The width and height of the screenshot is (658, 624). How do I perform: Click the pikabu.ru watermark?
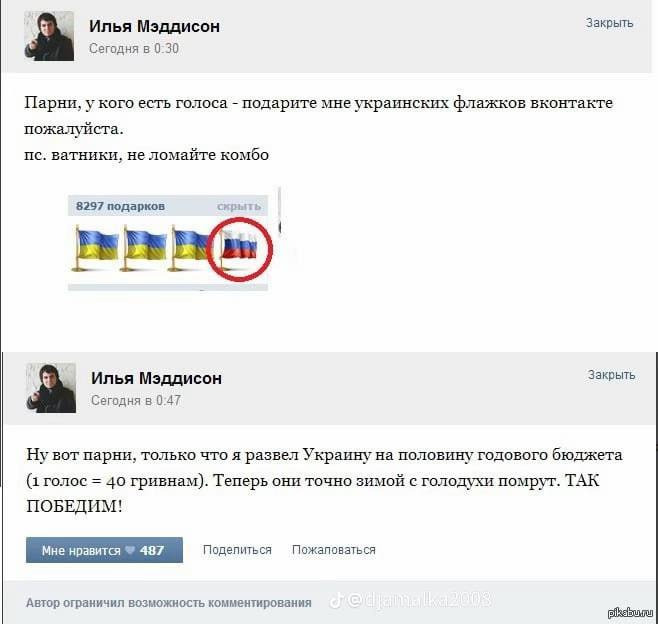tap(630, 613)
